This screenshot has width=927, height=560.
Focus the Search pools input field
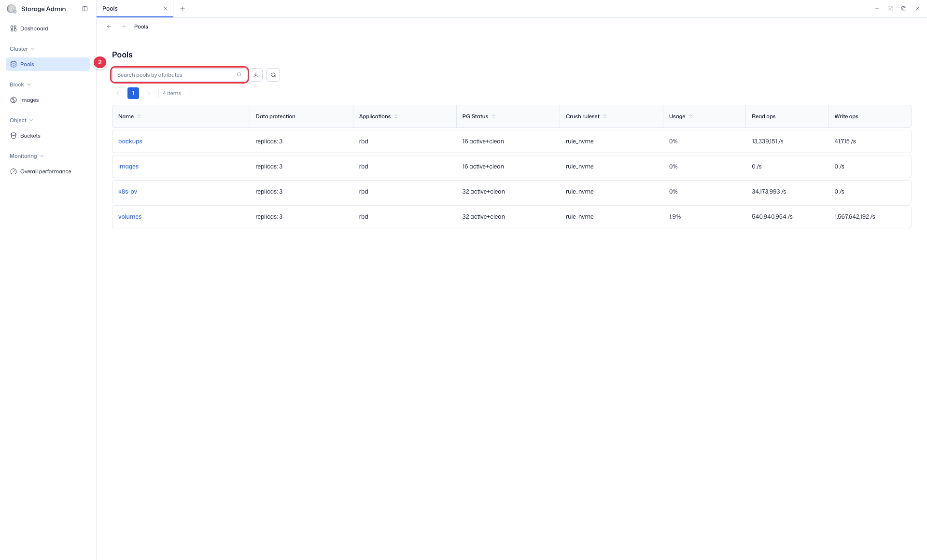click(x=180, y=75)
